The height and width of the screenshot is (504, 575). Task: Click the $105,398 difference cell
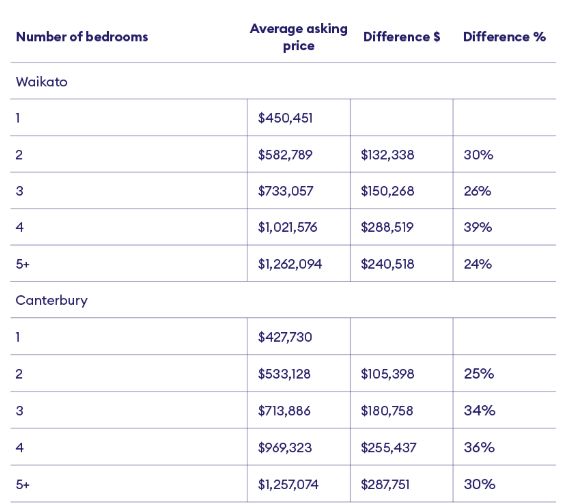click(x=388, y=374)
